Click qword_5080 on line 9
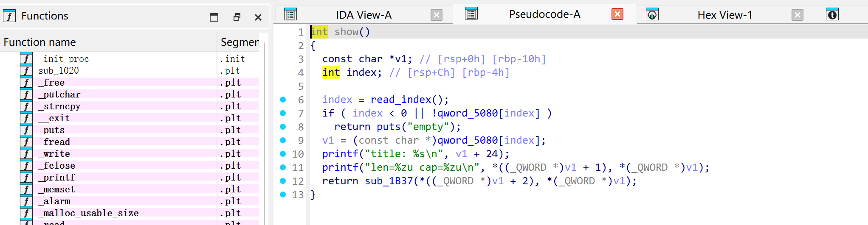Screen dimensions: 868x225 coord(468,140)
